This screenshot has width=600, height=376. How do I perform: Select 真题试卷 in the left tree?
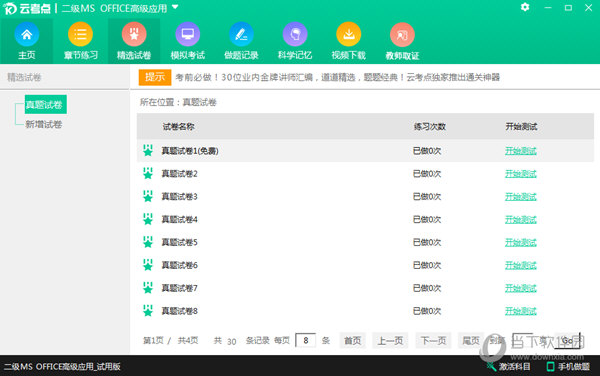pyautogui.click(x=46, y=104)
